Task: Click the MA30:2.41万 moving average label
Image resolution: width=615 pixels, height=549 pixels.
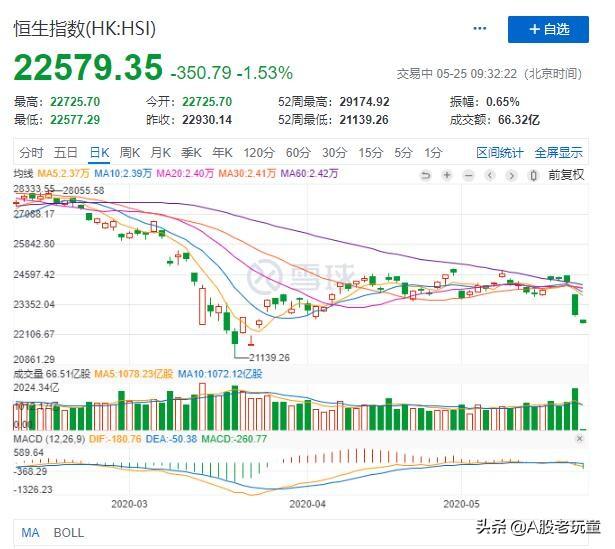Action: [x=247, y=173]
